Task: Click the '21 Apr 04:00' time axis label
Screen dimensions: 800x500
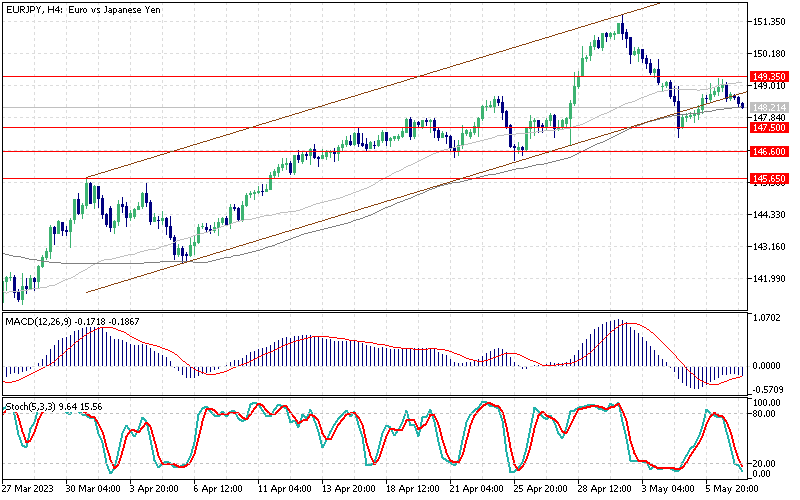Action: 477,489
